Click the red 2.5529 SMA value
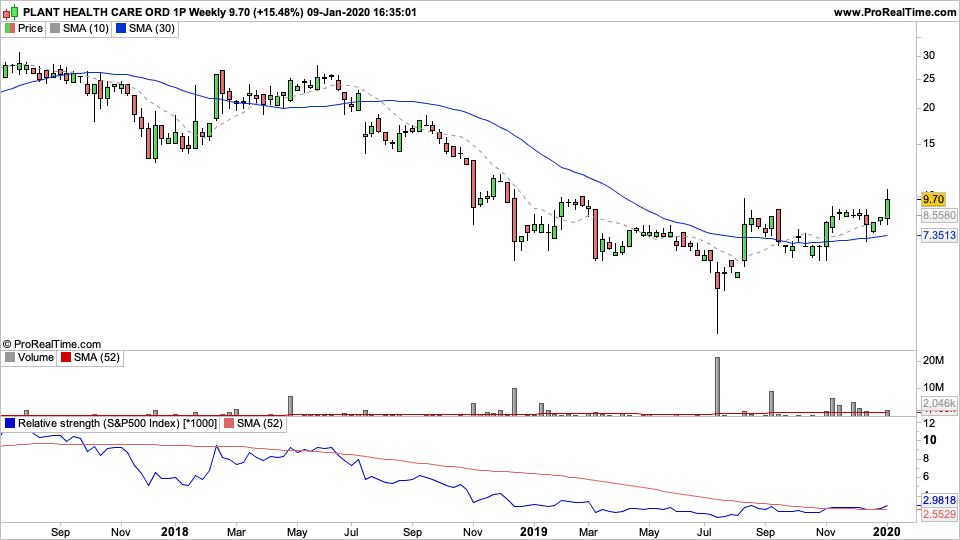The image size is (960, 540). [939, 514]
